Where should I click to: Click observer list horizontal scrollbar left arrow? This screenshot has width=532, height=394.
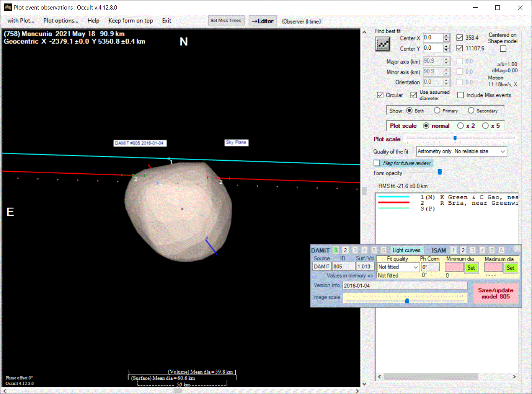click(380, 377)
